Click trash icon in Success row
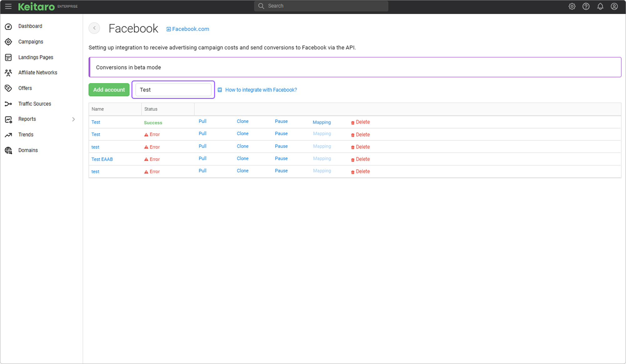The image size is (626, 364). point(353,123)
